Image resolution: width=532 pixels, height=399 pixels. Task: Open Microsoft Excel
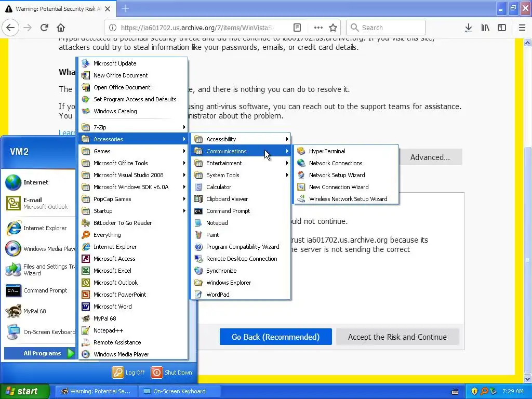point(133,271)
